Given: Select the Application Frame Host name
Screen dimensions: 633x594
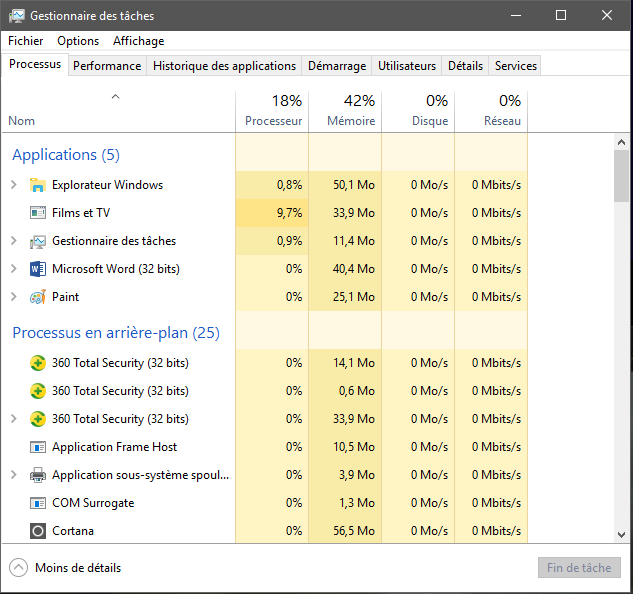Looking at the screenshot, I should click(114, 447).
